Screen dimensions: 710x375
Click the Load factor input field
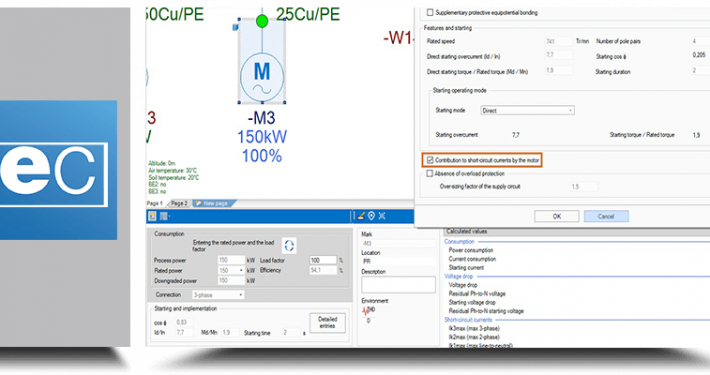click(x=323, y=260)
